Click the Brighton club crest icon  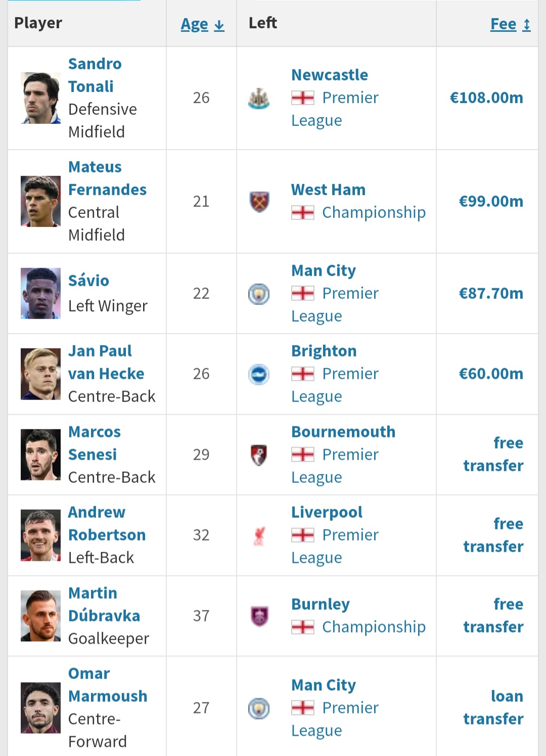coord(259,374)
